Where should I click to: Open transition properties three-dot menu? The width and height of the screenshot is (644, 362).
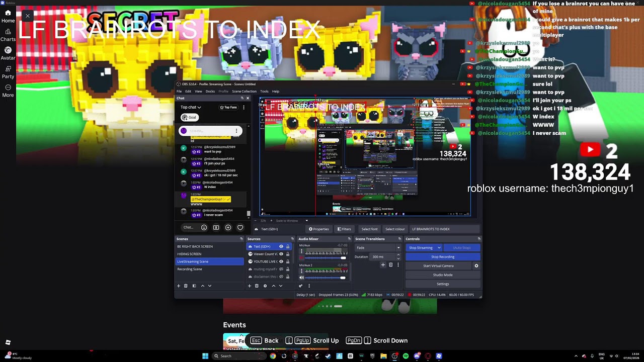click(398, 264)
